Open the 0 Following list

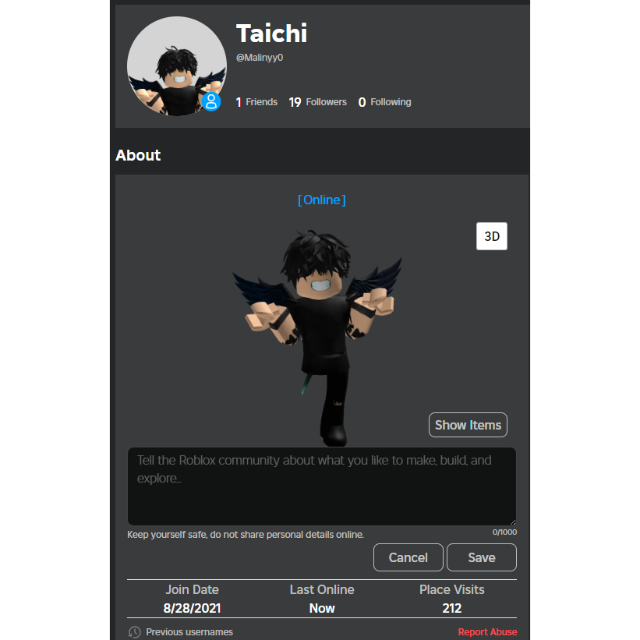pos(384,102)
